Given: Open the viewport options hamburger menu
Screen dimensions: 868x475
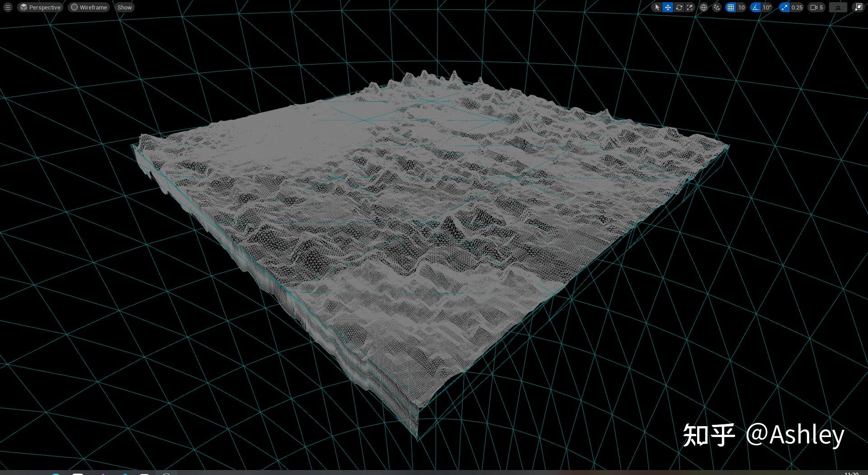Looking at the screenshot, I should pyautogui.click(x=7, y=7).
